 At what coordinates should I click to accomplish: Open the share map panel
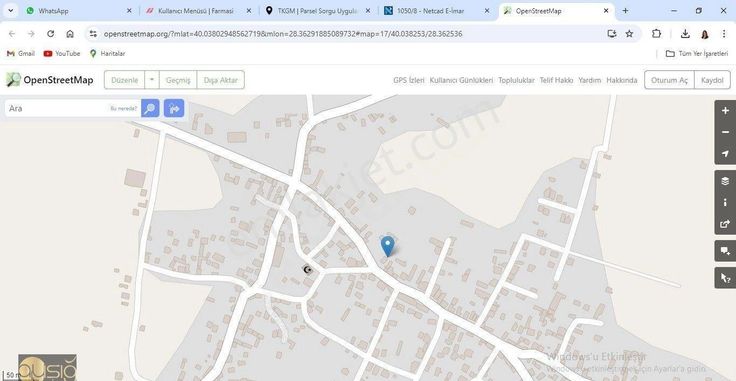(725, 224)
